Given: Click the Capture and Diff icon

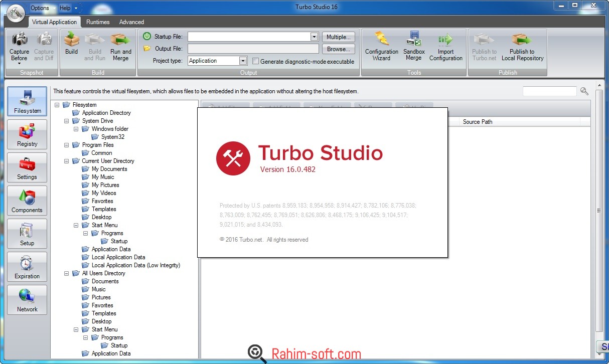Looking at the screenshot, I should [x=44, y=39].
